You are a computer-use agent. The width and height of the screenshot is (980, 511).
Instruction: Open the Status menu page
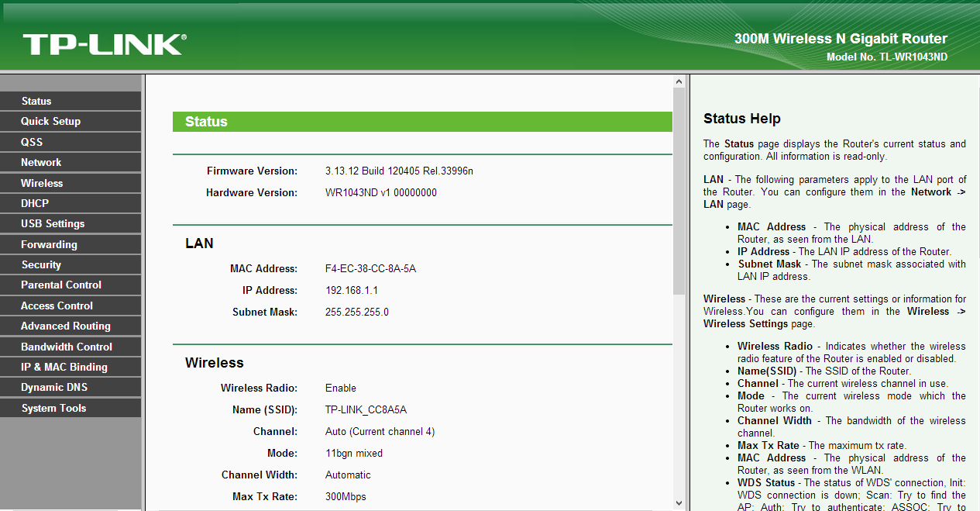point(70,101)
